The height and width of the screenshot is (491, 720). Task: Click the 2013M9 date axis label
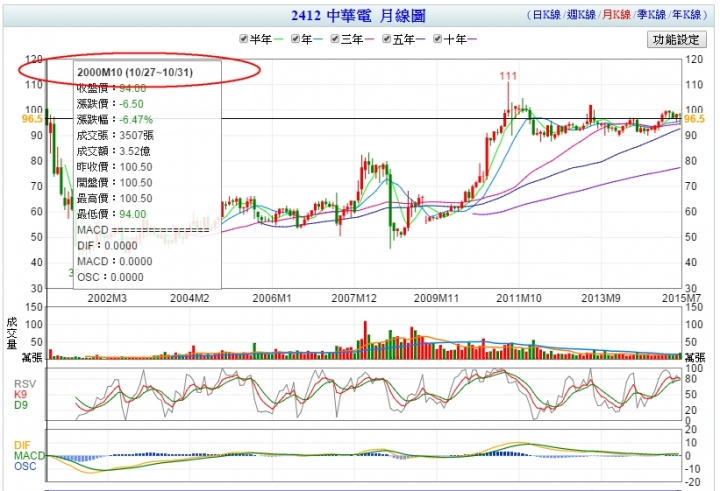point(601,298)
